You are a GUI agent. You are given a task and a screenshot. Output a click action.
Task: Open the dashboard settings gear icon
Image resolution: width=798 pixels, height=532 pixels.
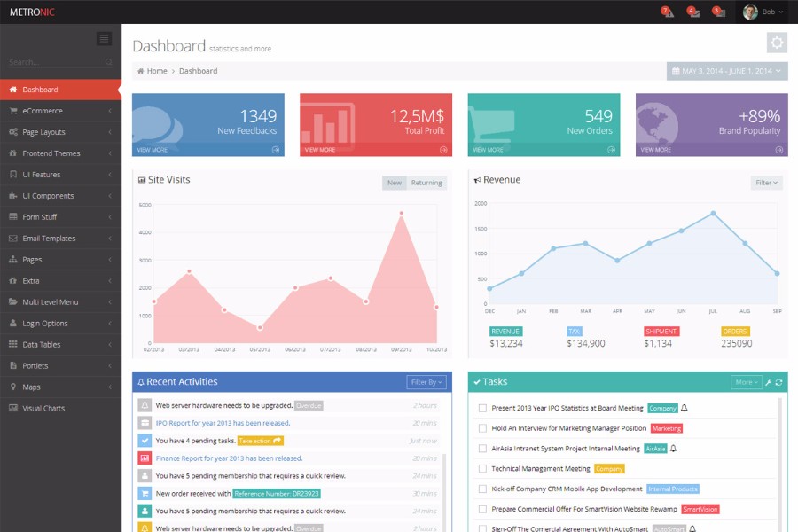point(777,42)
